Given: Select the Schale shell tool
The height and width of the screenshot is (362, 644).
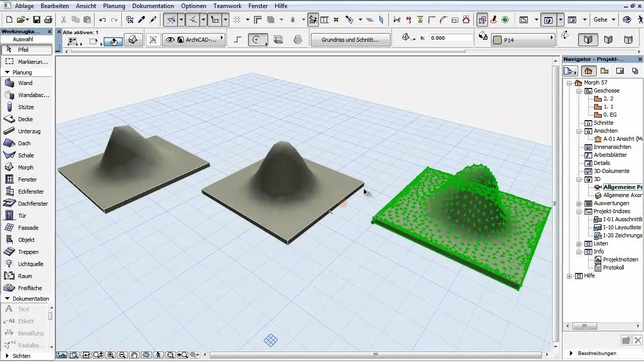Looking at the screenshot, I should click(26, 155).
